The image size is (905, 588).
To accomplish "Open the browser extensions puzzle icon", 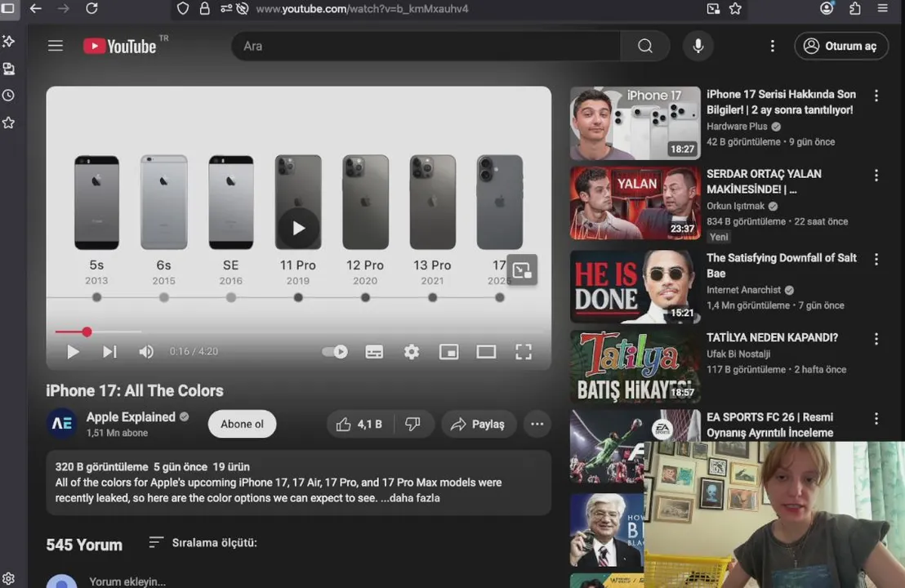I will coord(855,9).
